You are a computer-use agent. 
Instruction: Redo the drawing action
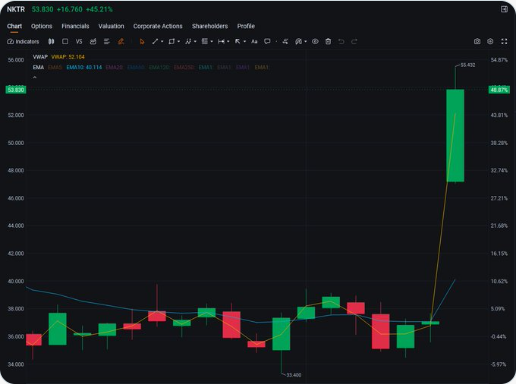(354, 41)
